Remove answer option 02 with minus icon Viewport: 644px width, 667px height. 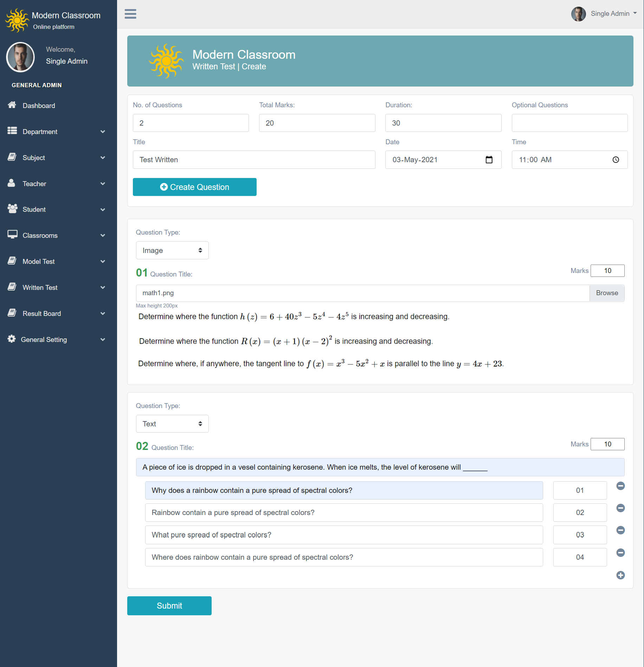click(620, 508)
